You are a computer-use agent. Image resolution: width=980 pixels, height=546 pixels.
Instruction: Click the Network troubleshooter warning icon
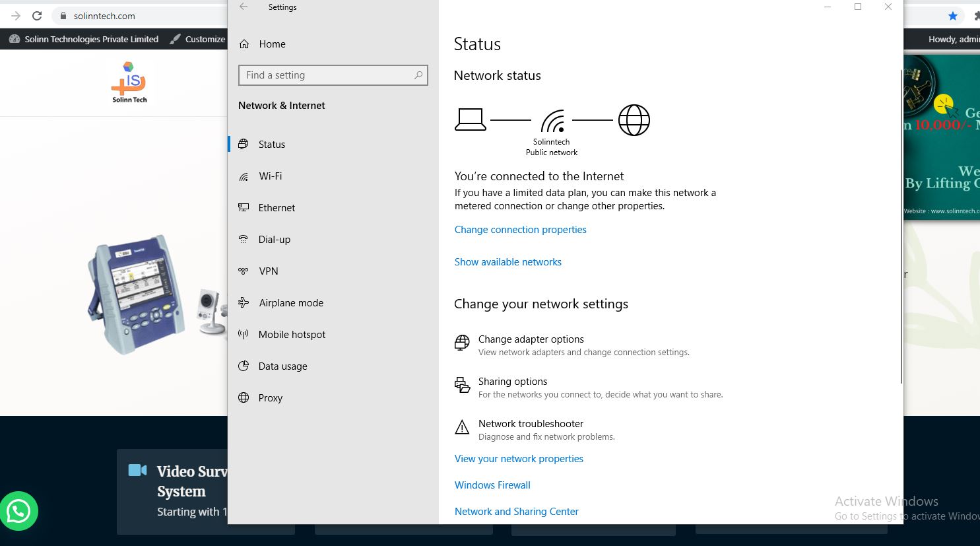pyautogui.click(x=462, y=428)
